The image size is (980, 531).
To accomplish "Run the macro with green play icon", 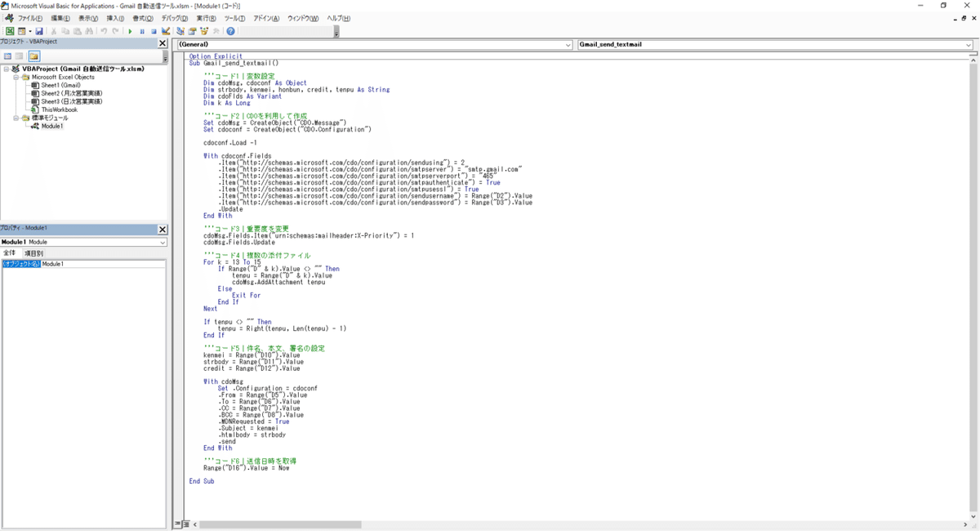I will coord(130,31).
